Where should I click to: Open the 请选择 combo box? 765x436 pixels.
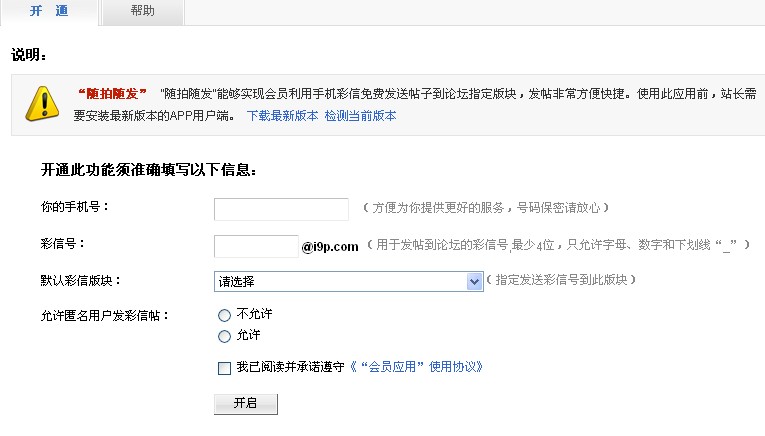[x=348, y=281]
